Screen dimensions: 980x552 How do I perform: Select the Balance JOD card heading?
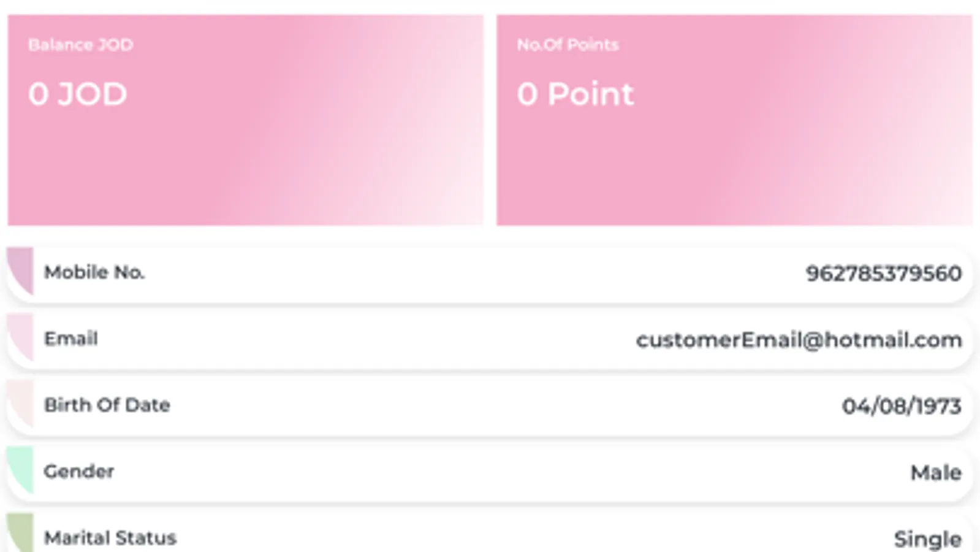click(x=80, y=45)
